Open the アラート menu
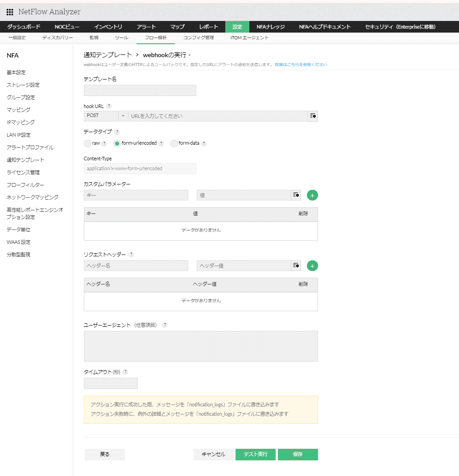This screenshot has width=459, height=476. coord(146,27)
